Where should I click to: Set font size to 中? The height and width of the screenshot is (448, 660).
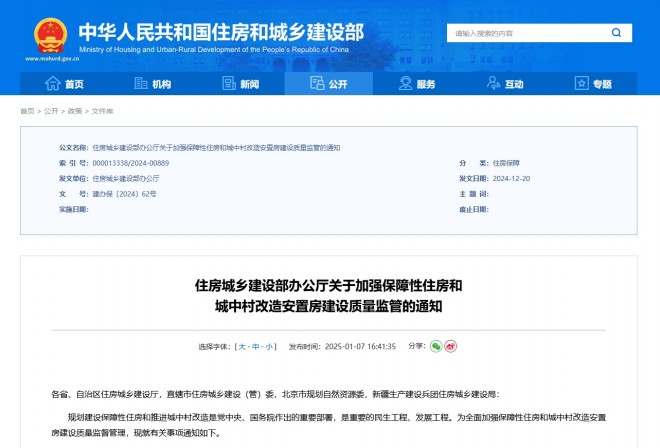[x=255, y=347]
